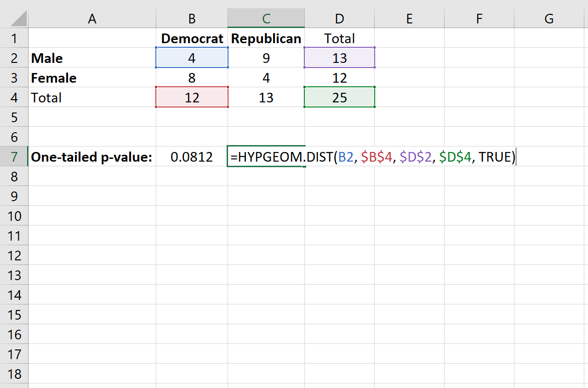Image resolution: width=588 pixels, height=388 pixels.
Task: Select row 1 header
Action: point(14,39)
